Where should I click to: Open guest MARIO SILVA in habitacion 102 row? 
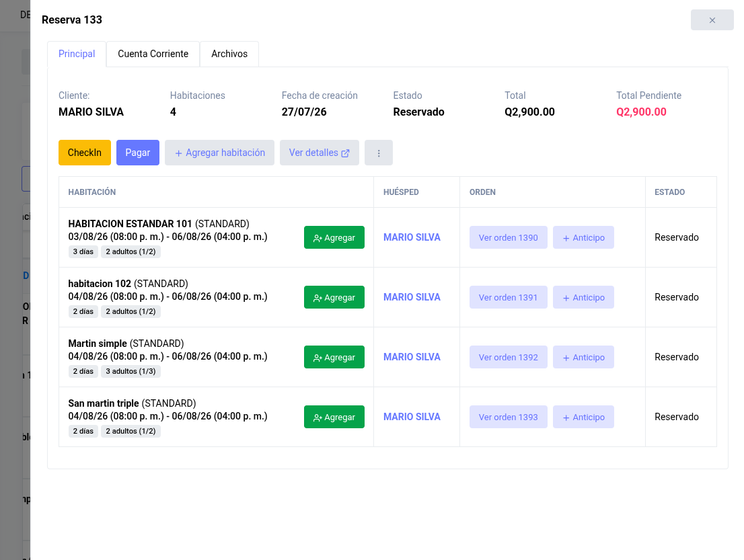(x=412, y=297)
